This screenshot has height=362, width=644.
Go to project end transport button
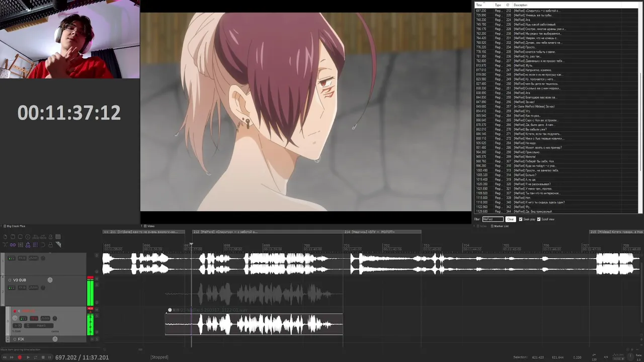tap(12, 357)
